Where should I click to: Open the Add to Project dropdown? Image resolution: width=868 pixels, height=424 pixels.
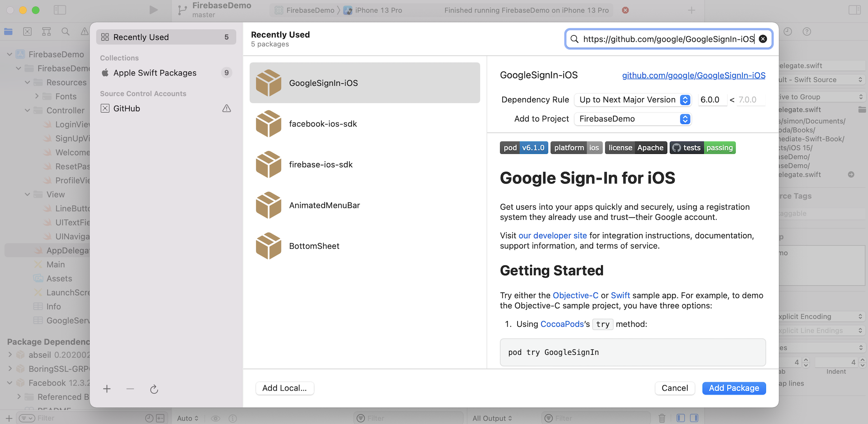632,119
